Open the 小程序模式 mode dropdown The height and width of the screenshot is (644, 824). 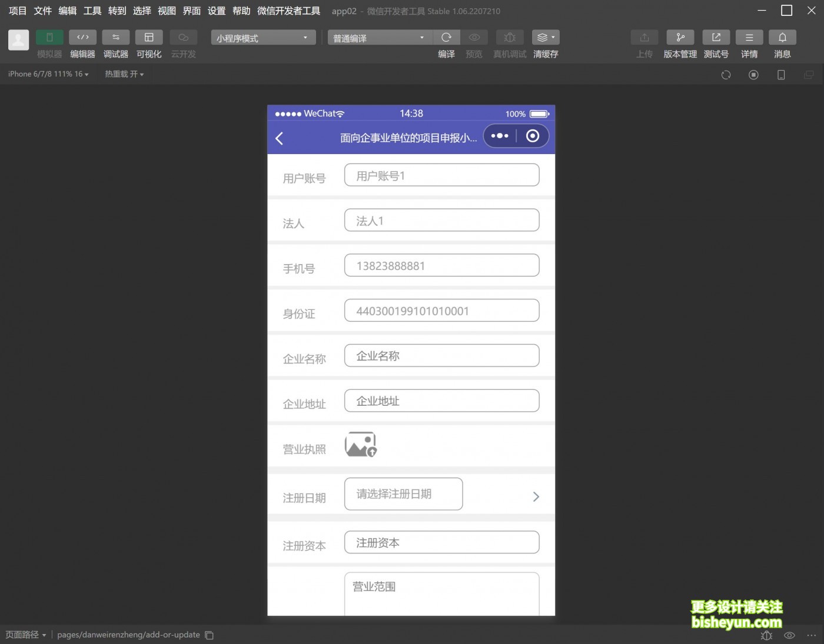click(x=263, y=37)
